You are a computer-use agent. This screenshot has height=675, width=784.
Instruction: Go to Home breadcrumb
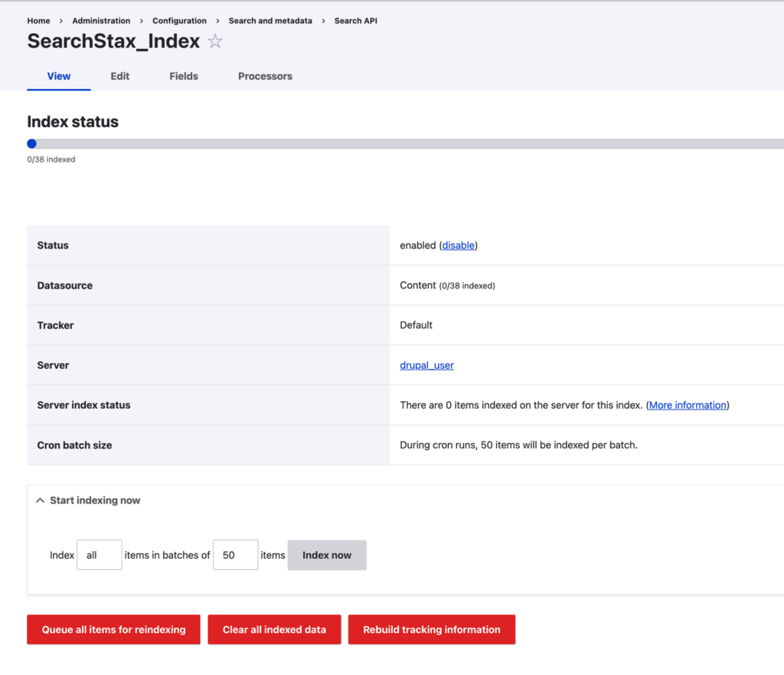[38, 21]
